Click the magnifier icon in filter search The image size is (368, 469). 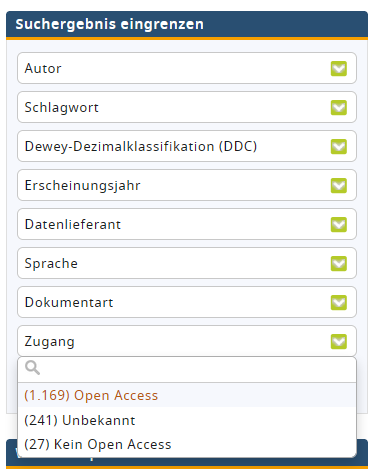pyautogui.click(x=32, y=368)
